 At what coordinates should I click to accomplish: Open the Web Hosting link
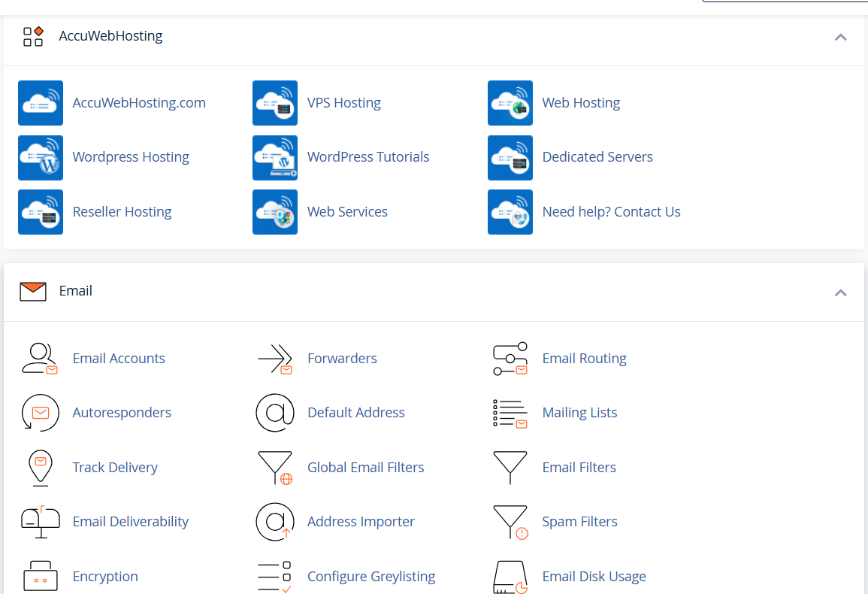tap(581, 102)
